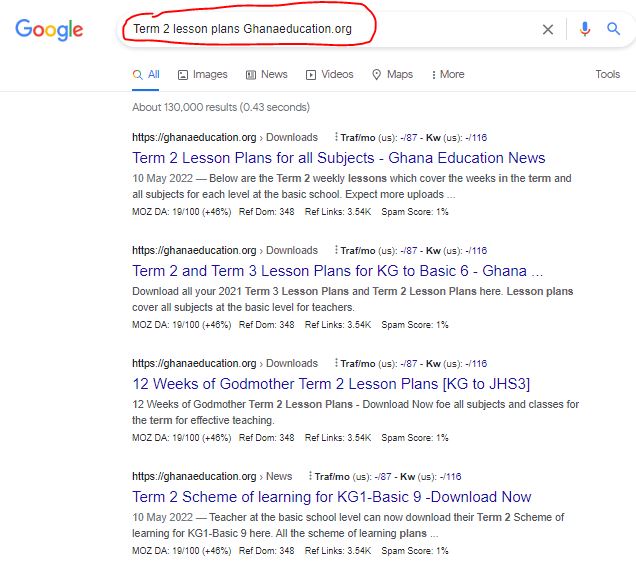
Task: Click the Google logo
Action: click(49, 30)
